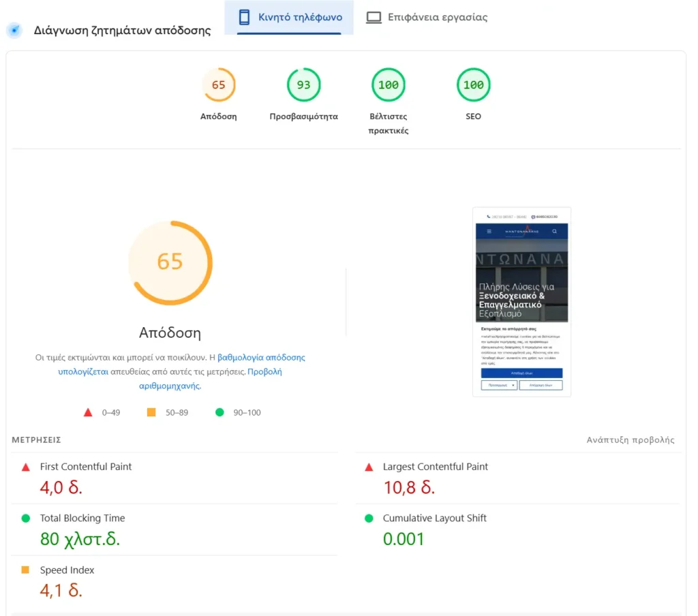Select the SEO score gauge showing 100

point(473,85)
